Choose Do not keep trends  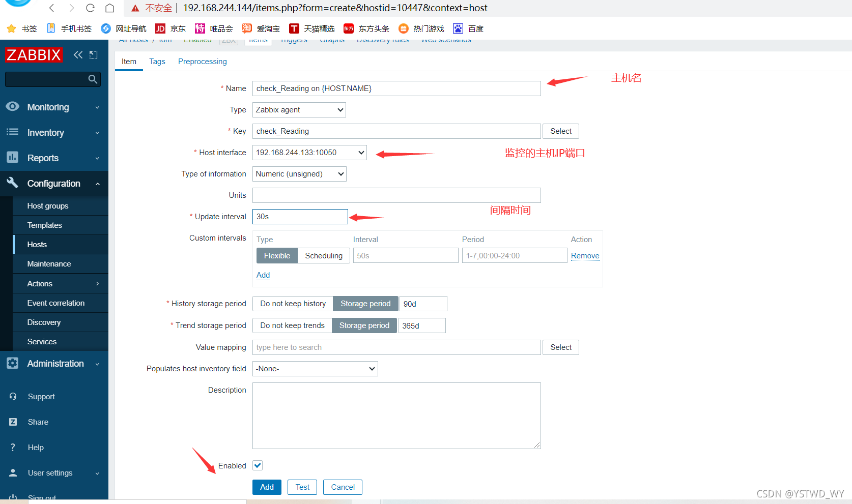(292, 325)
